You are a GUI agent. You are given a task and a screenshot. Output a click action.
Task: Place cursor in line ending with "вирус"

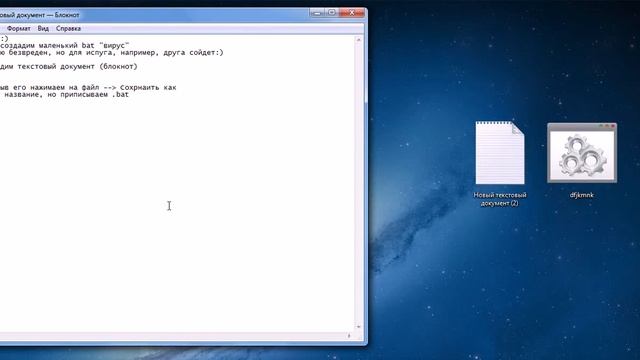tap(64, 46)
